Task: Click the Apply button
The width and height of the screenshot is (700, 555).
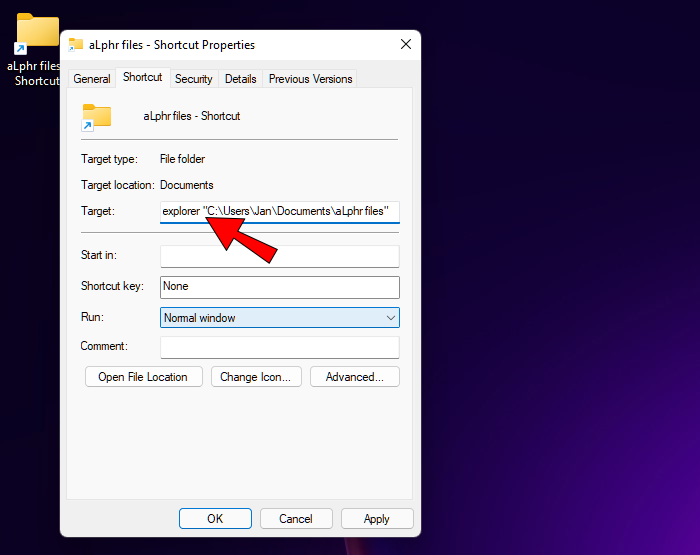Action: 377,518
